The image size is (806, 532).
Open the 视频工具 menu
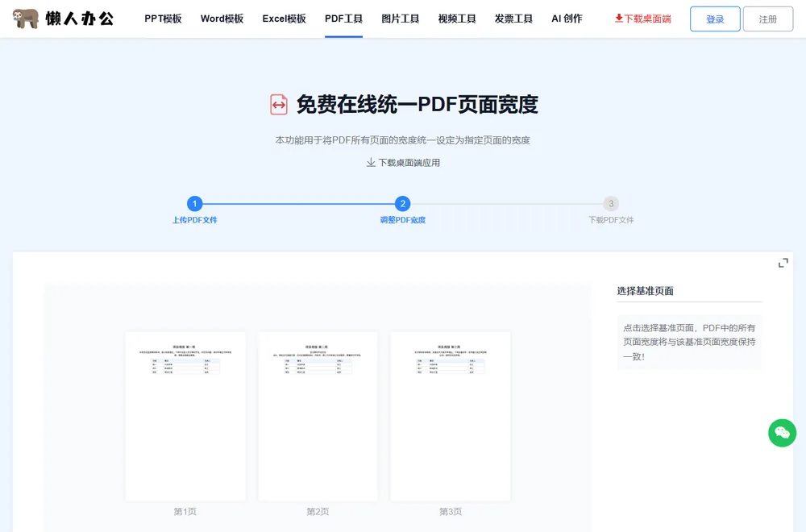click(x=457, y=19)
